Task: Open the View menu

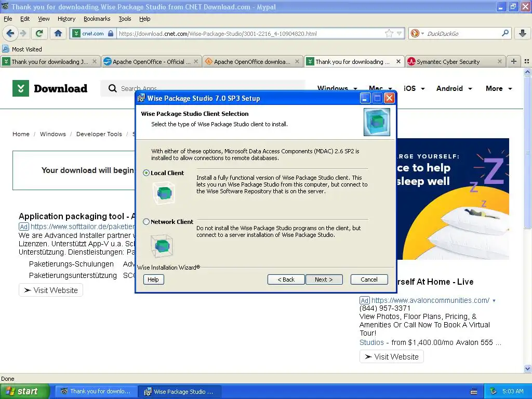Action: 44,19
